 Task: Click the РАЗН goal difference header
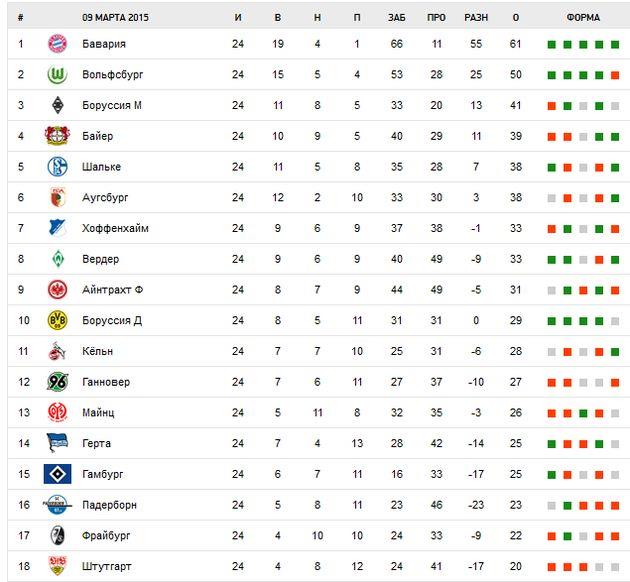click(476, 18)
